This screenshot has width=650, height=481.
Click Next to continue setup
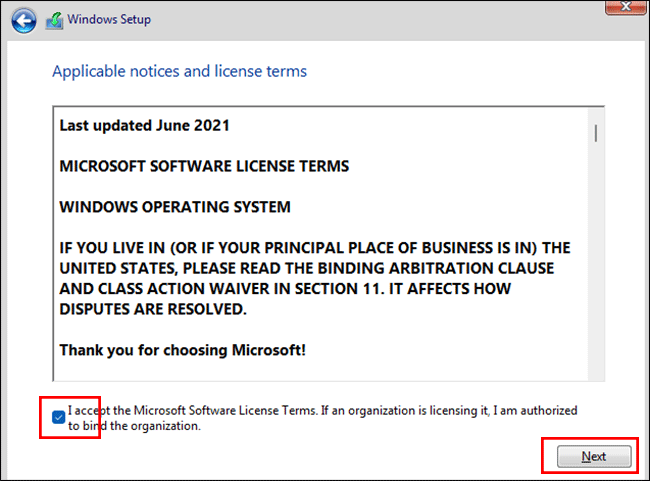pyautogui.click(x=594, y=457)
